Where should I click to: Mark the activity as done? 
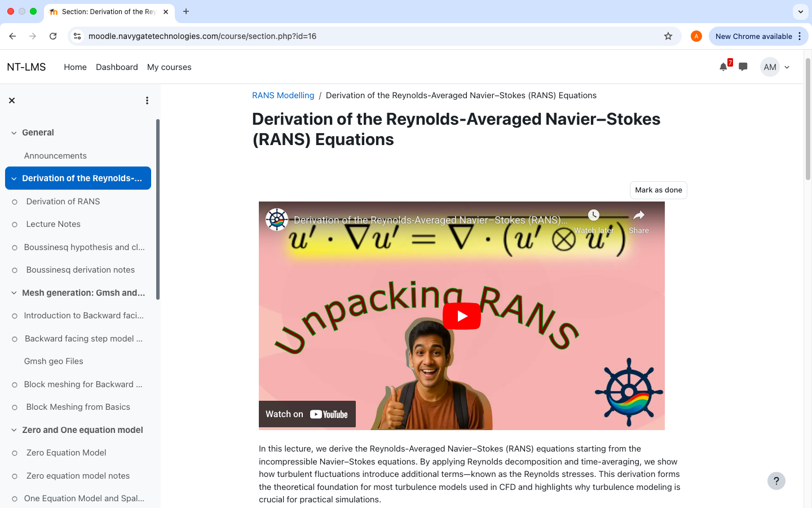[658, 190]
